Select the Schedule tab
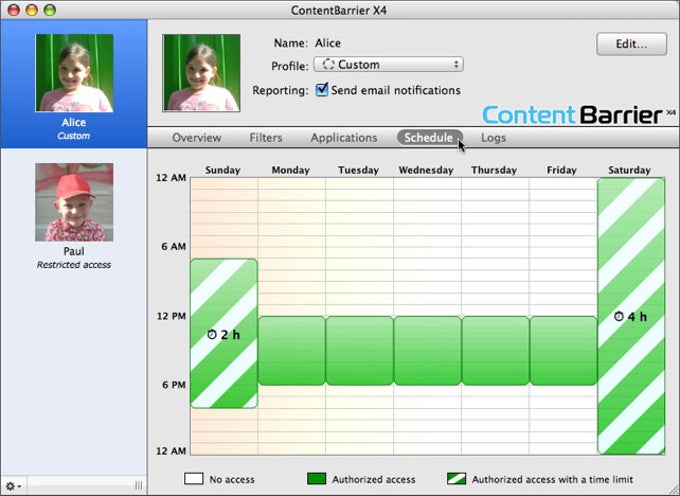Screen dimensions: 680x496 [429, 138]
